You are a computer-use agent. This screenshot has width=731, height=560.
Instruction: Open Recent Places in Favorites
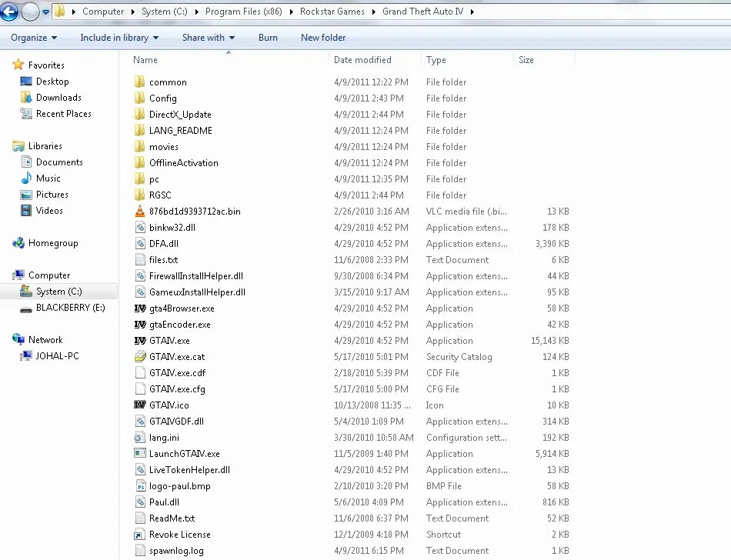63,114
